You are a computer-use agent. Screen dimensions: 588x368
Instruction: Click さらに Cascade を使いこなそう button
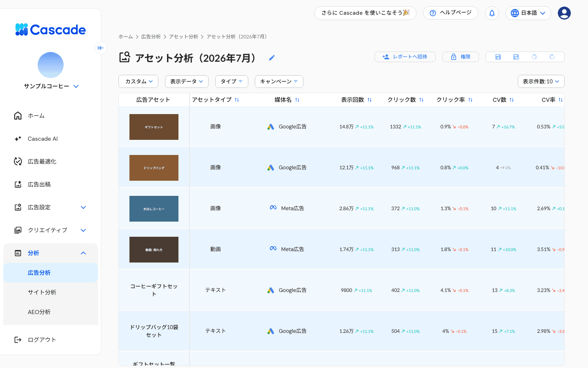365,13
